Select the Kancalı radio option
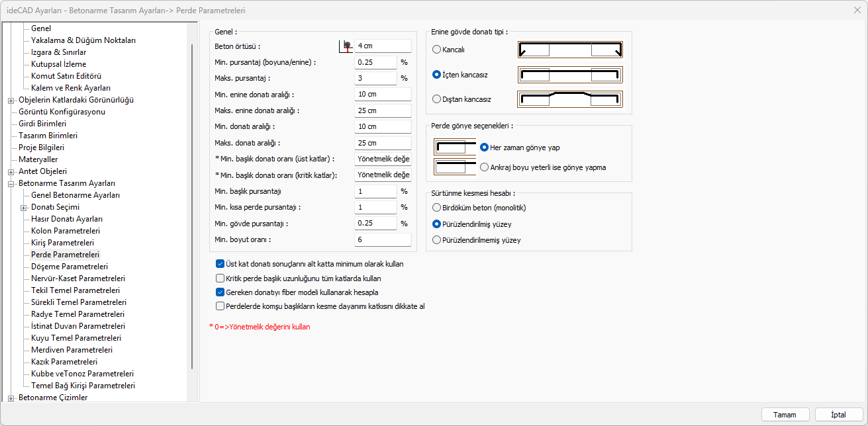The height and width of the screenshot is (426, 868). 436,50
